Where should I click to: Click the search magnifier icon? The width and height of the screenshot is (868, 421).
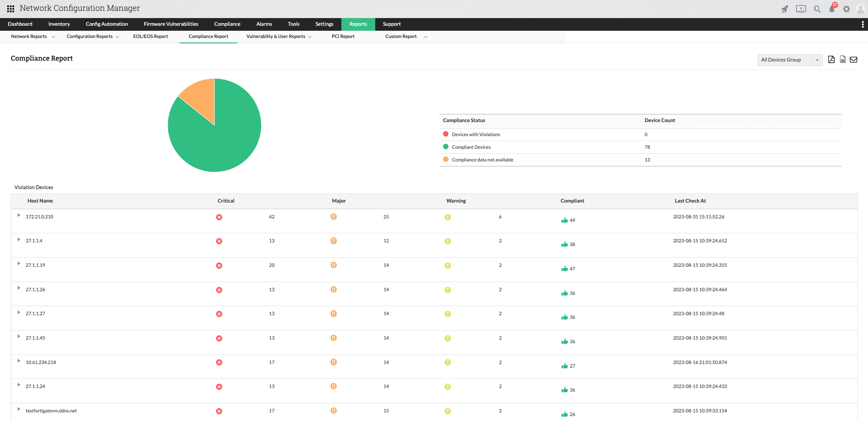[817, 9]
